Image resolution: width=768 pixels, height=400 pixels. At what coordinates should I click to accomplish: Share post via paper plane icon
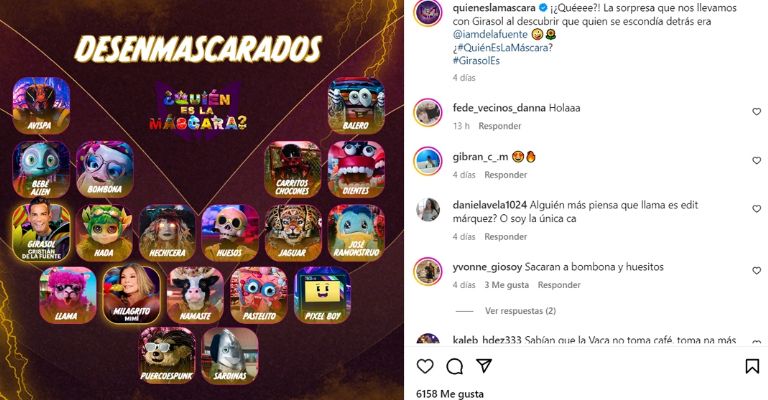pyautogui.click(x=484, y=366)
